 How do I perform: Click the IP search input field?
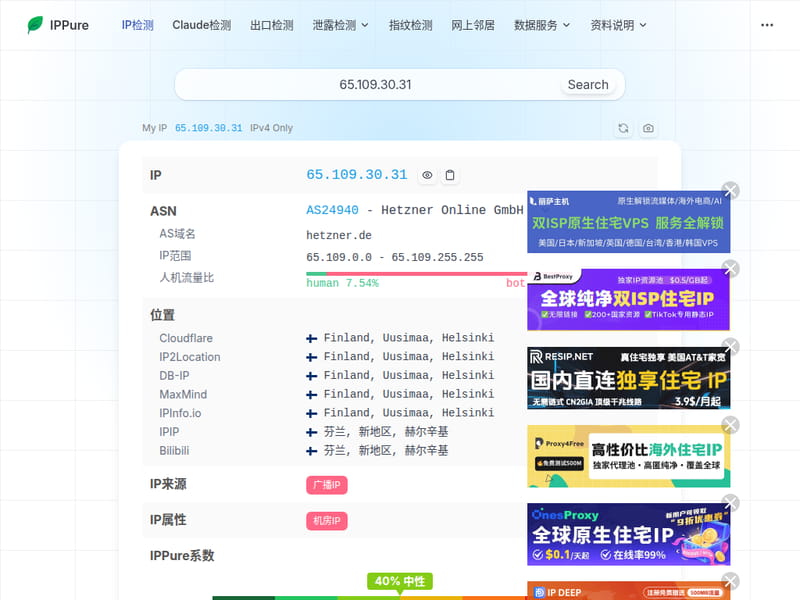375,85
